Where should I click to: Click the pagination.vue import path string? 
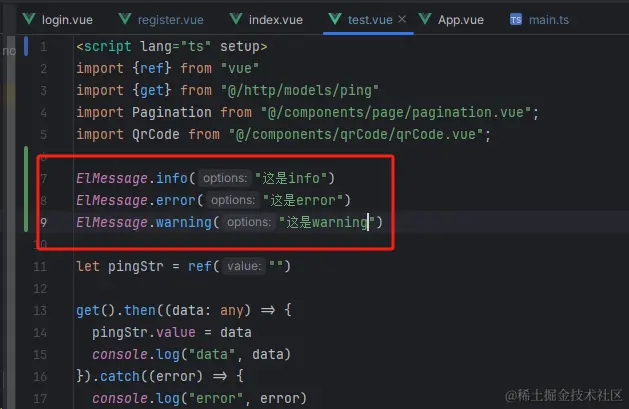tap(396, 112)
